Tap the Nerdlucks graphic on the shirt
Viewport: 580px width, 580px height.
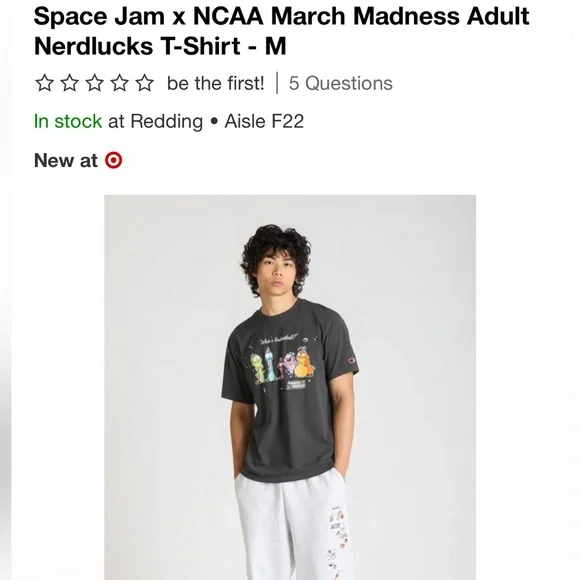pos(283,366)
